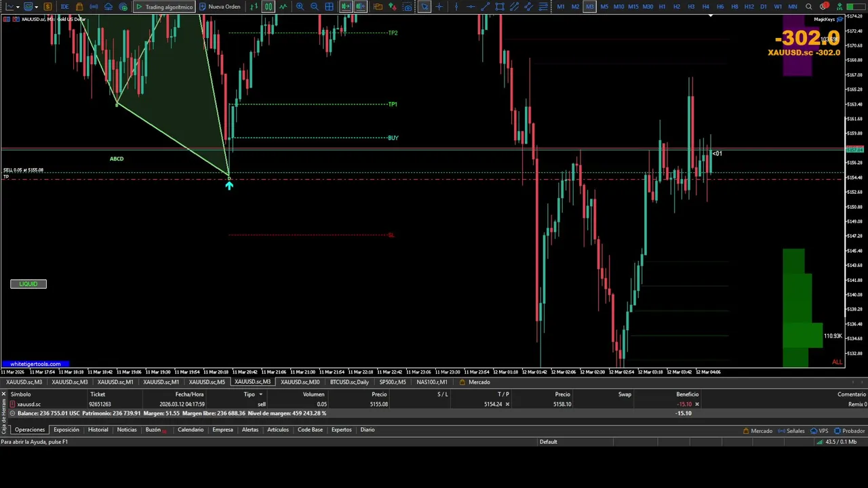Take a chart screenshot with camera icon
Viewport: 868px width, 488px height.
click(x=408, y=7)
